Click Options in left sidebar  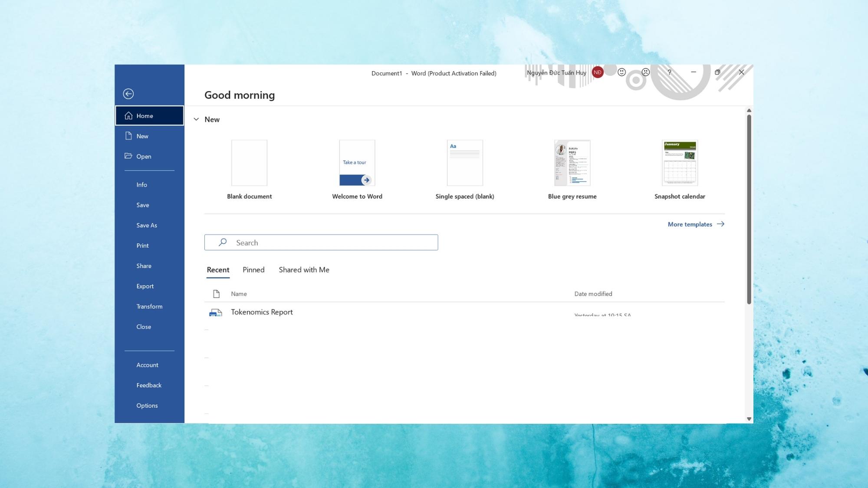(147, 405)
